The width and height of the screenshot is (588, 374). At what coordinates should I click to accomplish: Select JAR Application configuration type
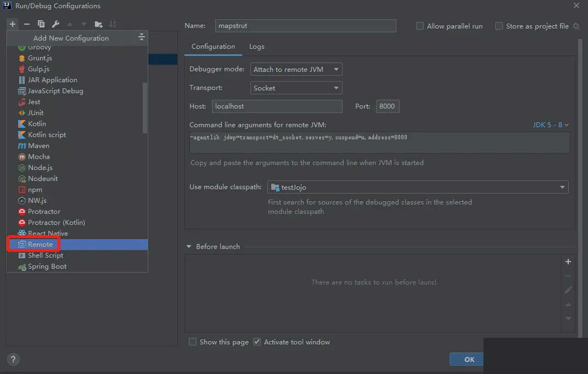77,80
